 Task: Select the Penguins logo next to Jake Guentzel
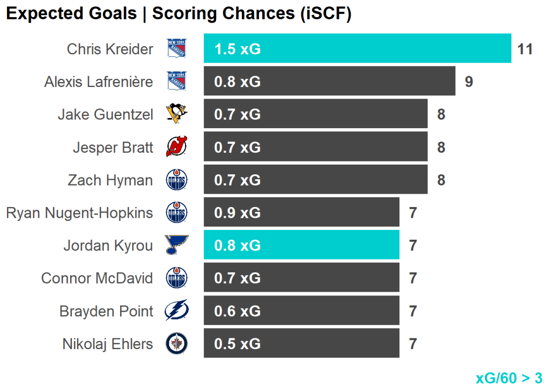tap(176, 114)
